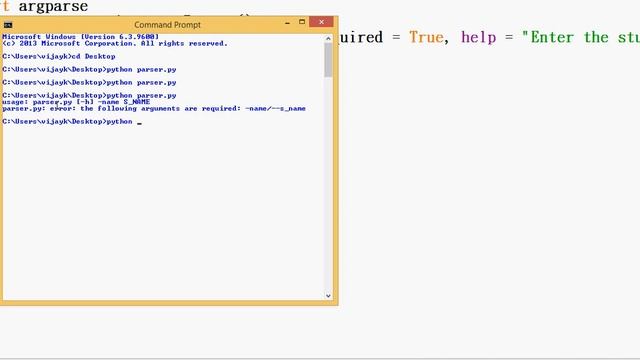Click the Command Prompt vertical scrollbar thumb

[x=328, y=60]
